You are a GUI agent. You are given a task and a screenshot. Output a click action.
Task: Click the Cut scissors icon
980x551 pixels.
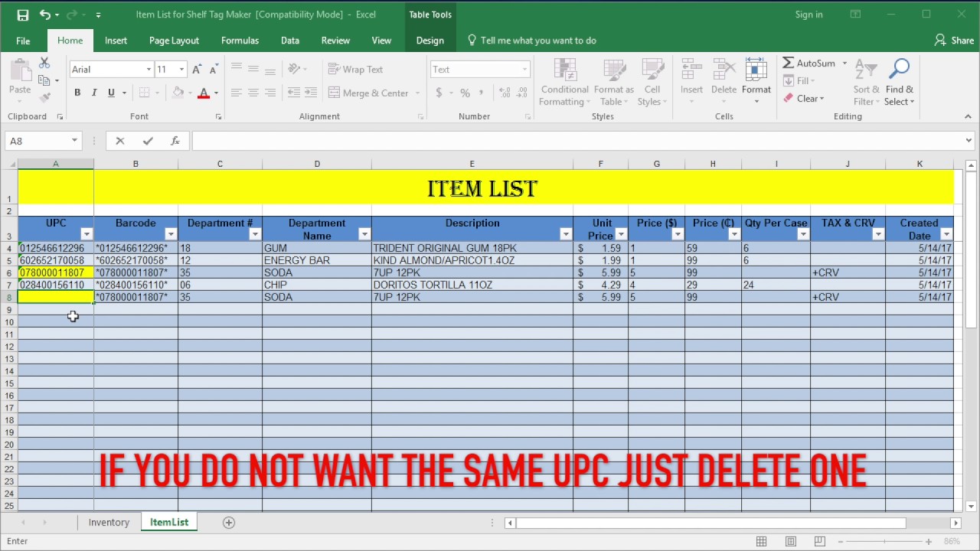click(44, 64)
